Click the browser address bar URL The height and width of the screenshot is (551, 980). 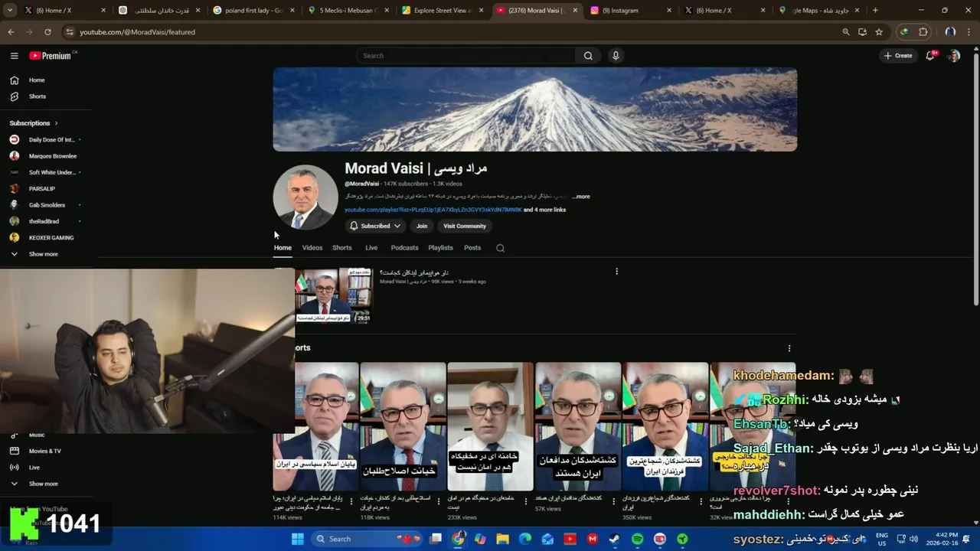138,32
